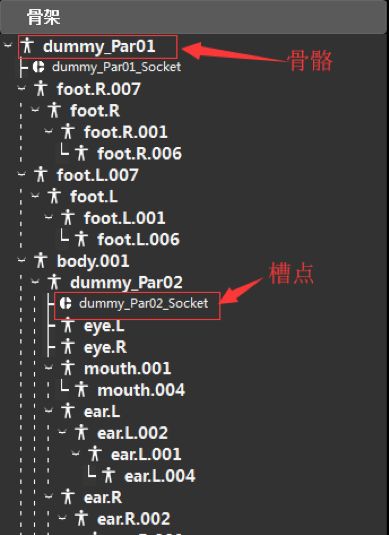Select the dummy_Par02 bone
The width and height of the screenshot is (389, 535).
[x=126, y=283]
